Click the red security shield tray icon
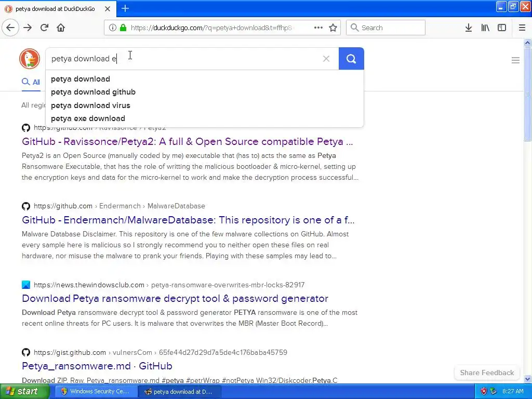 (x=484, y=391)
